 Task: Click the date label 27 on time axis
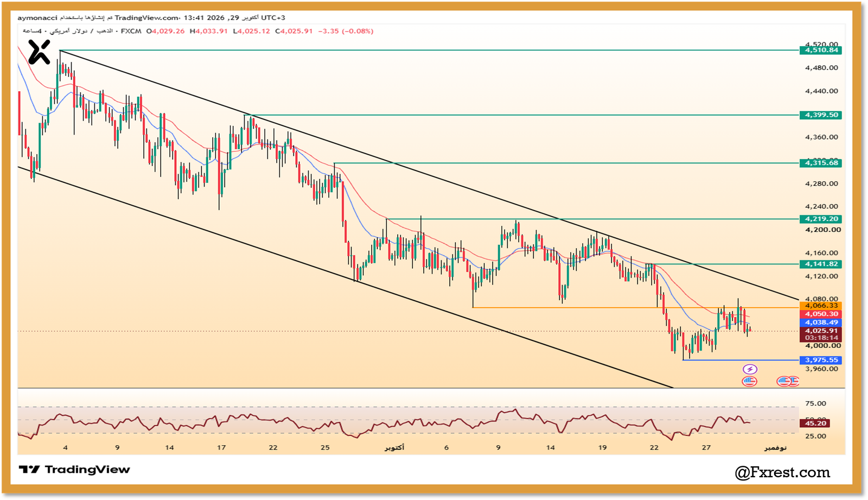pos(706,448)
